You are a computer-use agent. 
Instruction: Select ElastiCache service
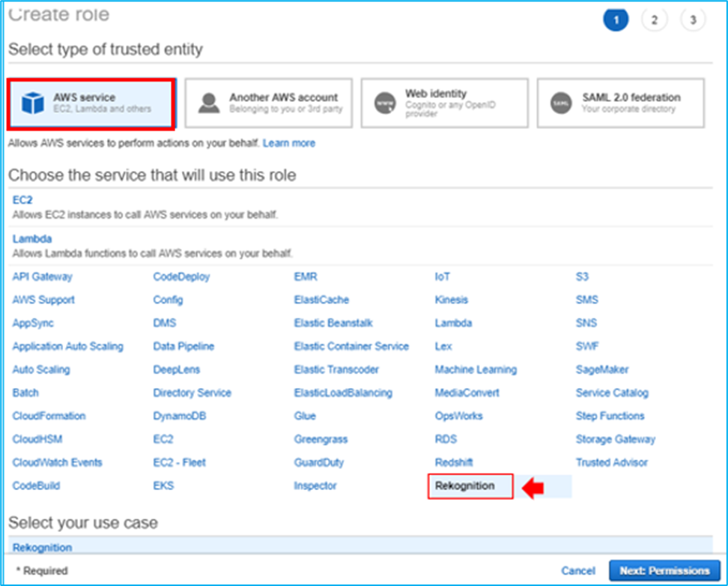click(x=321, y=300)
